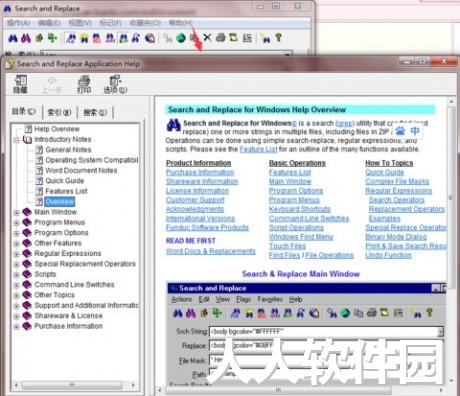The height and width of the screenshot is (396, 460).
Task: Click the black X delete icon in toolbar
Action: coord(207,38)
